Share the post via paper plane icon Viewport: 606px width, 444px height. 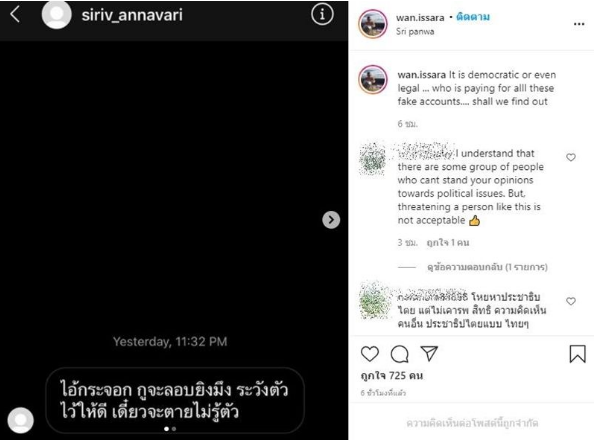(429, 353)
